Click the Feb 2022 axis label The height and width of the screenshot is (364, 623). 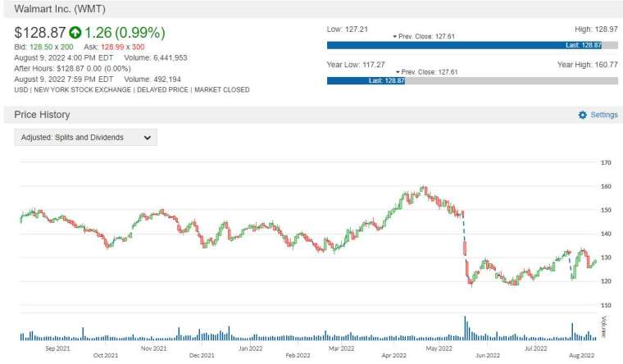[298, 355]
